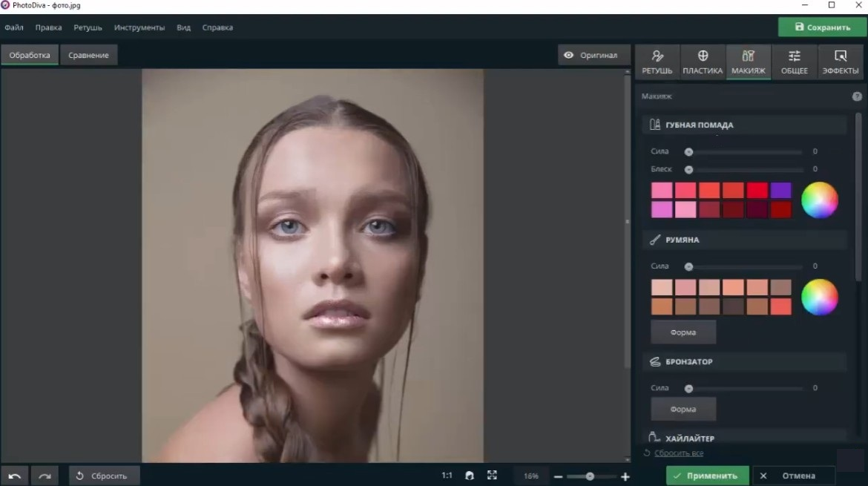
Task: Collapse the Румяна section
Action: (744, 240)
